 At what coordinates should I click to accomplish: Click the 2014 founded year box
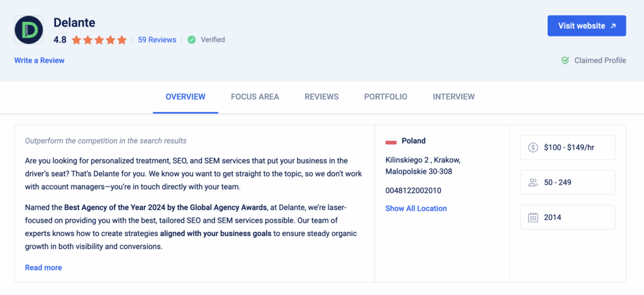point(568,218)
